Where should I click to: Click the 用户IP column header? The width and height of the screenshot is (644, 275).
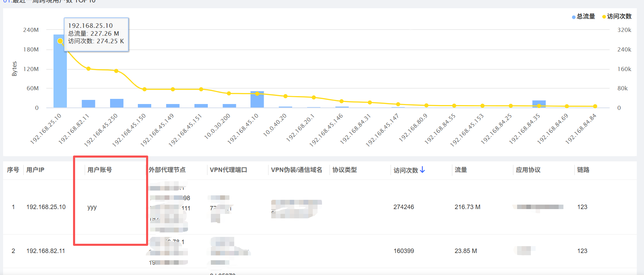point(35,170)
